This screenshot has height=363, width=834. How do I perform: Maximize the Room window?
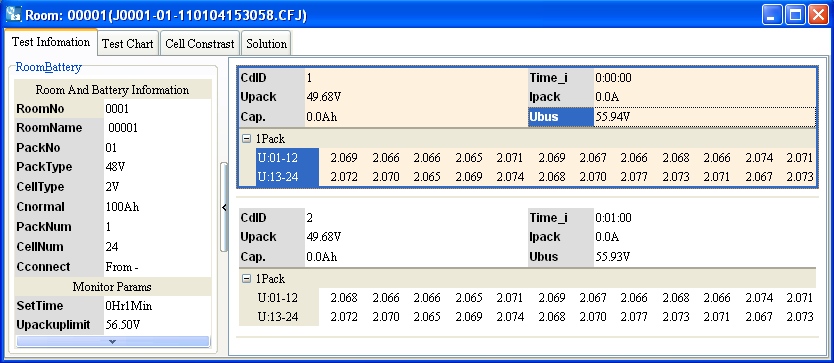pos(796,15)
